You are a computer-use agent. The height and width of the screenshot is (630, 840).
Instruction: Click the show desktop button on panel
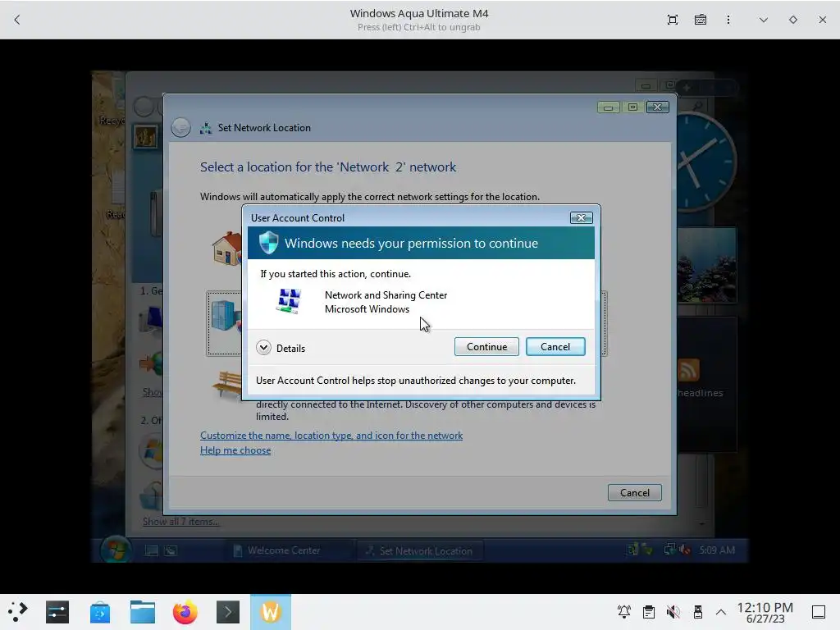818,612
